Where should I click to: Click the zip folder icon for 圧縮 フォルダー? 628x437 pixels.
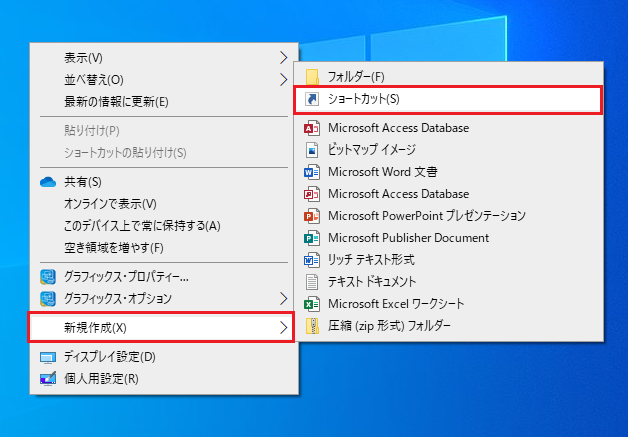coord(311,326)
